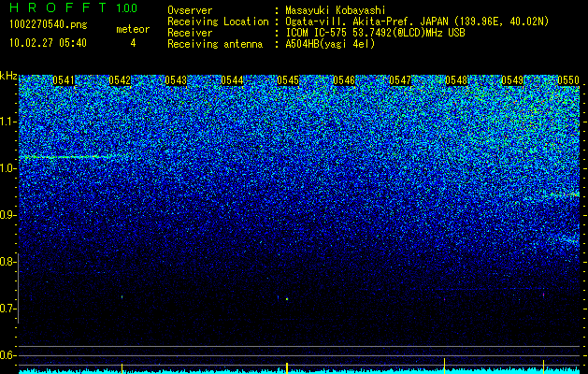Click the yellow meteor marker under 0542
This screenshot has width=588, height=374.
click(x=122, y=368)
